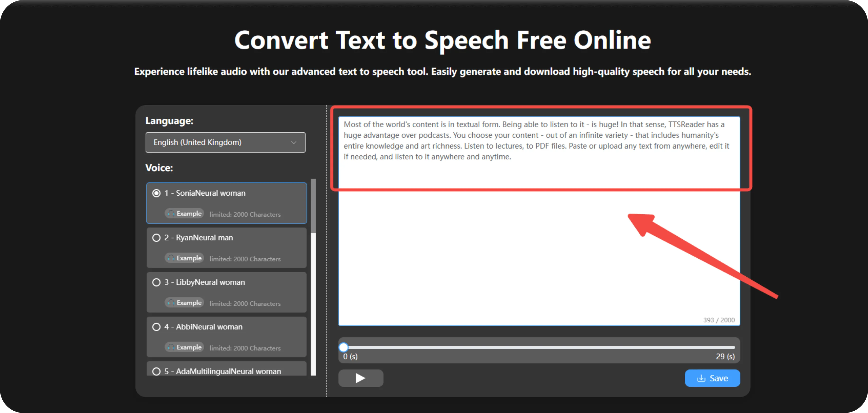Click inside the text input area

tap(539, 221)
